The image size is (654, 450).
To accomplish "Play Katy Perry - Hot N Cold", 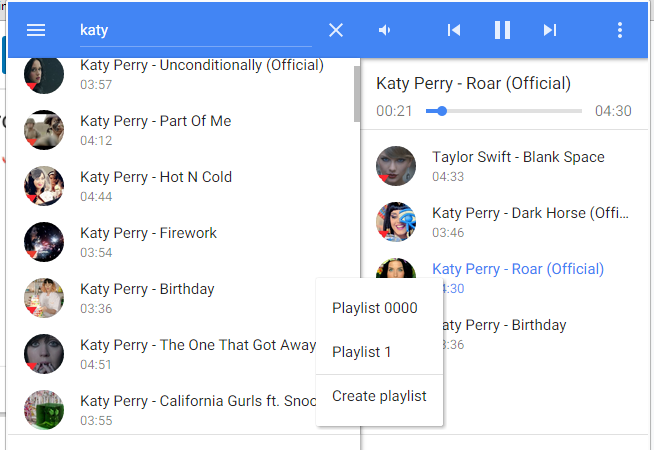I will point(155,177).
